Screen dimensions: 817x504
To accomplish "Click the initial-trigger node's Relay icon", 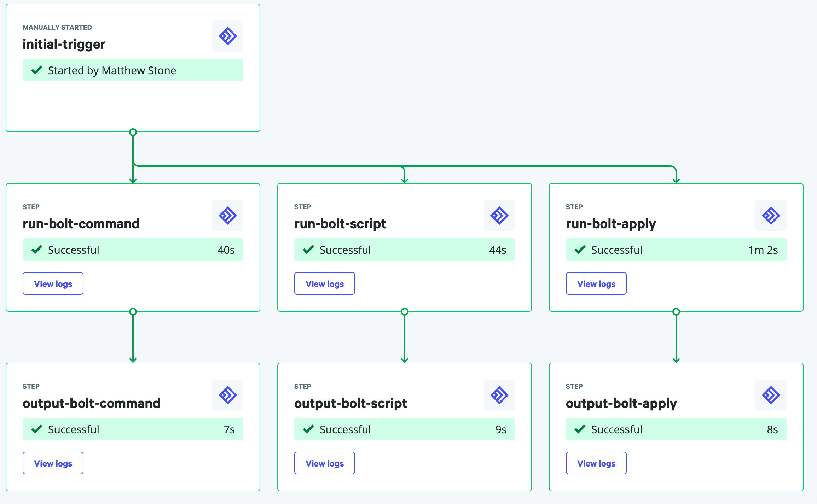I will point(227,36).
